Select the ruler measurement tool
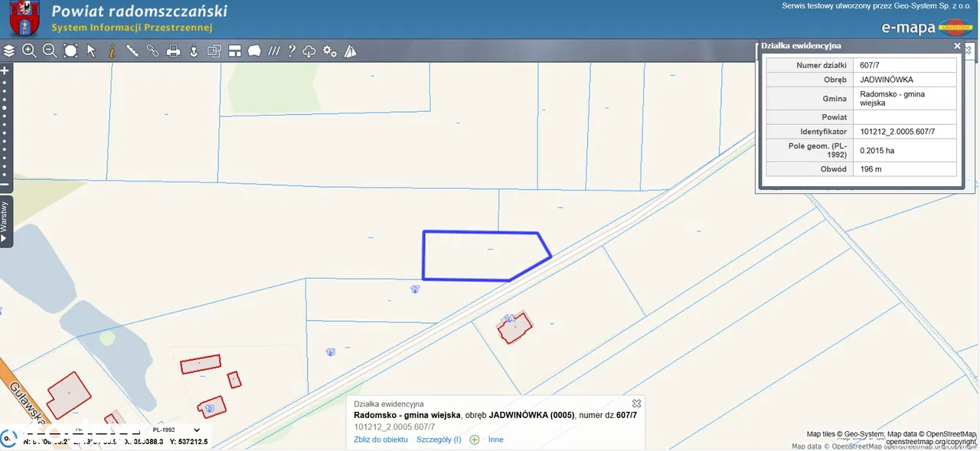 132,51
